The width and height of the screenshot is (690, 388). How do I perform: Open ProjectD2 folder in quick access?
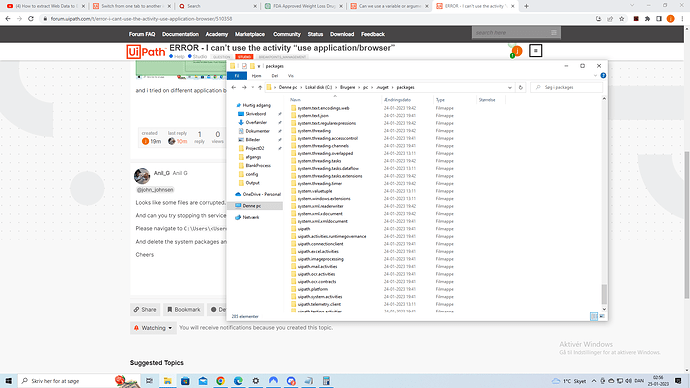click(254, 148)
